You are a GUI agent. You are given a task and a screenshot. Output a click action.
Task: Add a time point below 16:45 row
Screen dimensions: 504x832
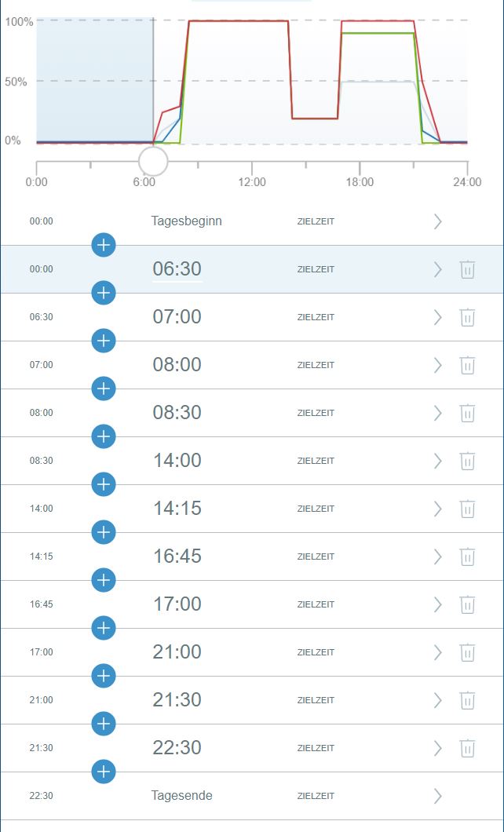[x=104, y=580]
